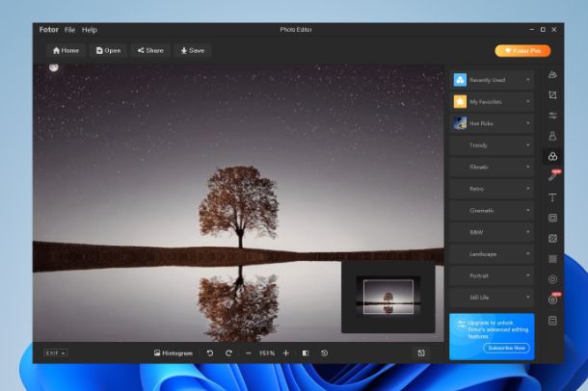
Task: Open the File menu
Action: coord(69,30)
